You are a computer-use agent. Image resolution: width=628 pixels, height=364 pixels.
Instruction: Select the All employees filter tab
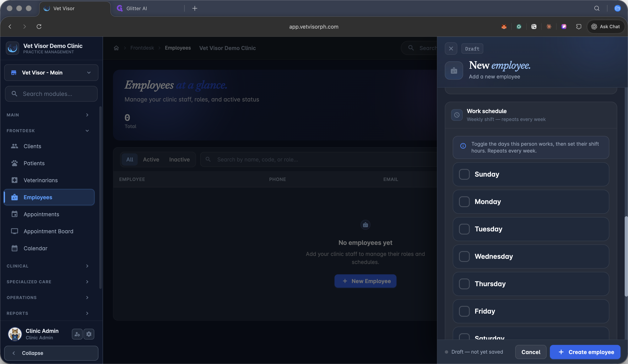(x=130, y=159)
